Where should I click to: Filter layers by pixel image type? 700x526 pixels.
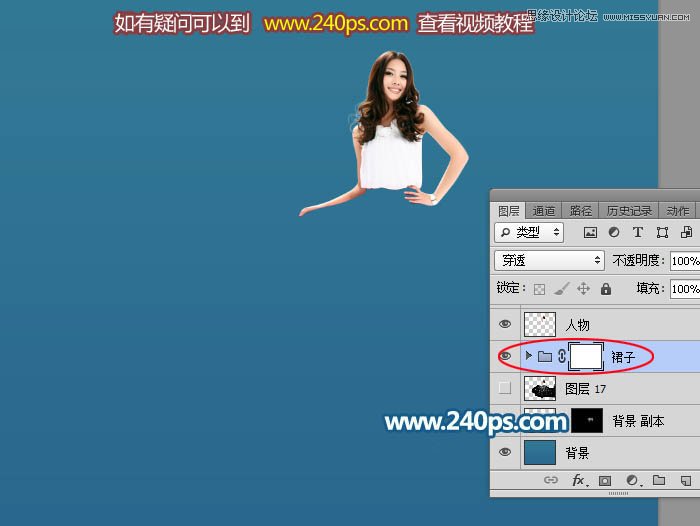coord(590,232)
